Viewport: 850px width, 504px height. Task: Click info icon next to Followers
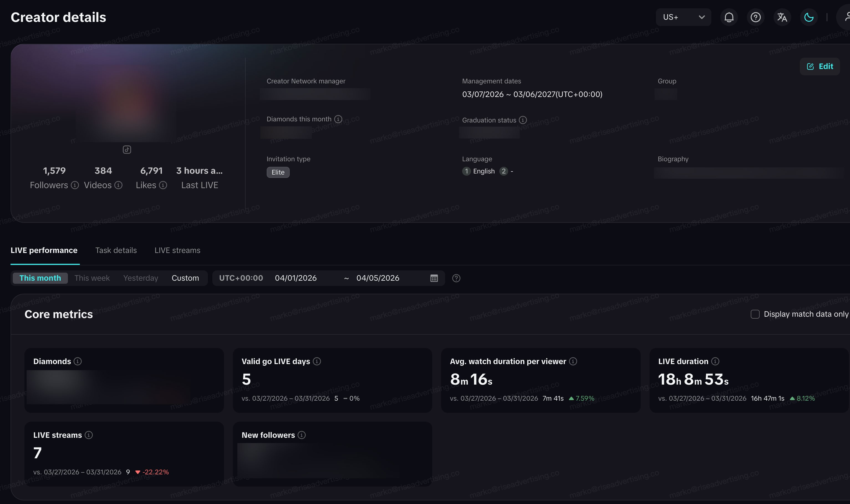(x=75, y=185)
